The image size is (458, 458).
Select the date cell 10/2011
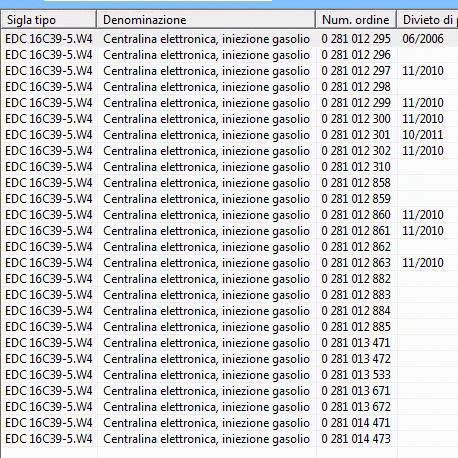coord(423,135)
